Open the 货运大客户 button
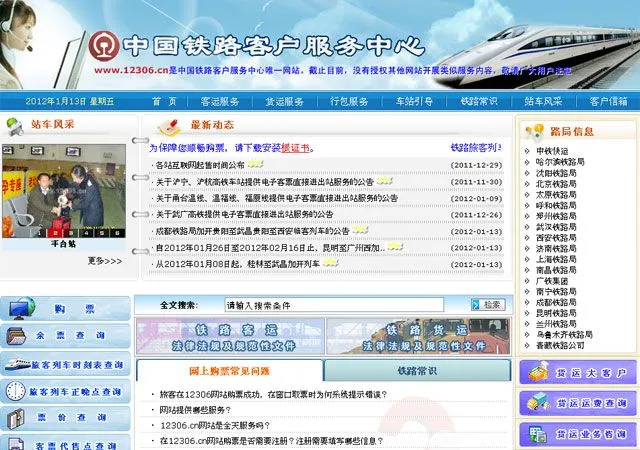640x450 pixels. tap(578, 372)
